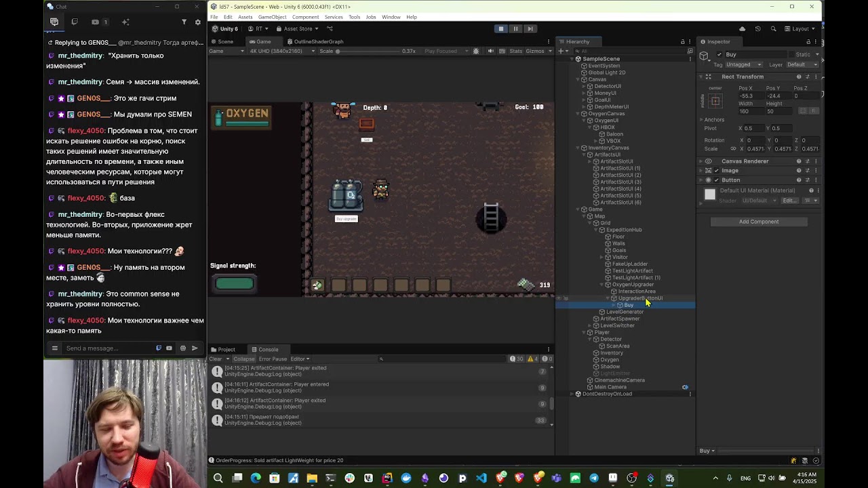Expand the DetectorUI node
868x488 pixels.
[584, 86]
